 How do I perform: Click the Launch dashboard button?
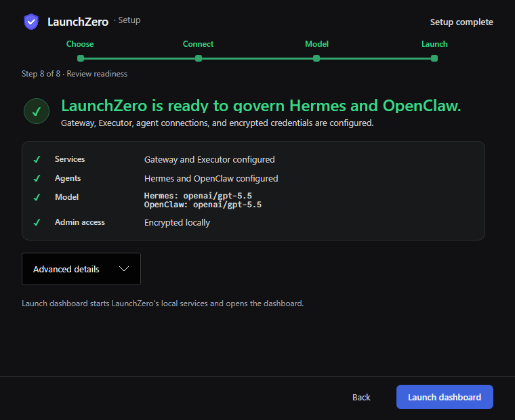(x=445, y=397)
